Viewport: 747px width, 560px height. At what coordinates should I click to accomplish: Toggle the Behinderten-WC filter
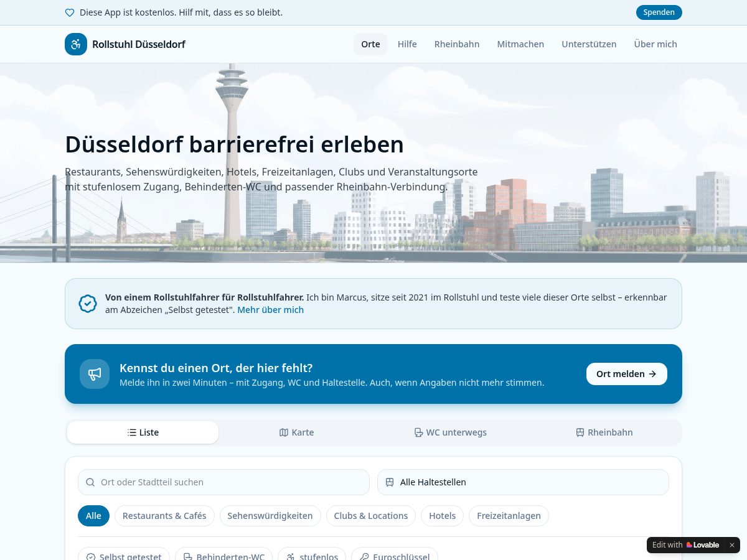(x=224, y=554)
